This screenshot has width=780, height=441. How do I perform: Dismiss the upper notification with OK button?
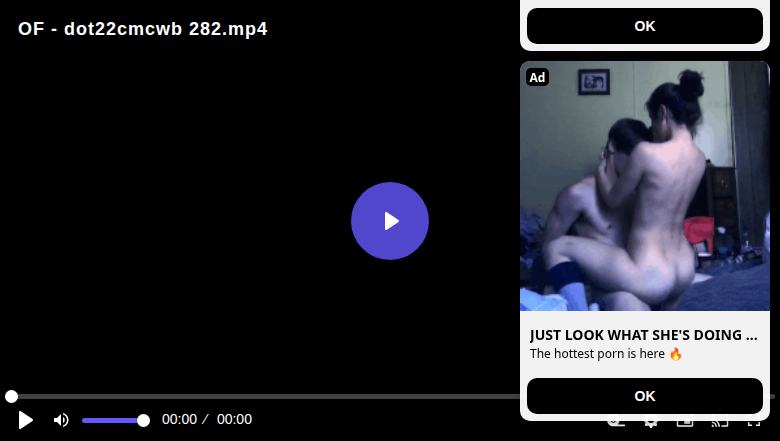click(645, 26)
